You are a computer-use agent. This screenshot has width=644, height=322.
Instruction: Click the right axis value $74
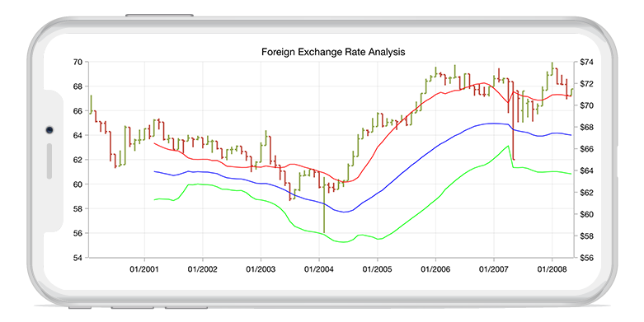pyautogui.click(x=586, y=63)
